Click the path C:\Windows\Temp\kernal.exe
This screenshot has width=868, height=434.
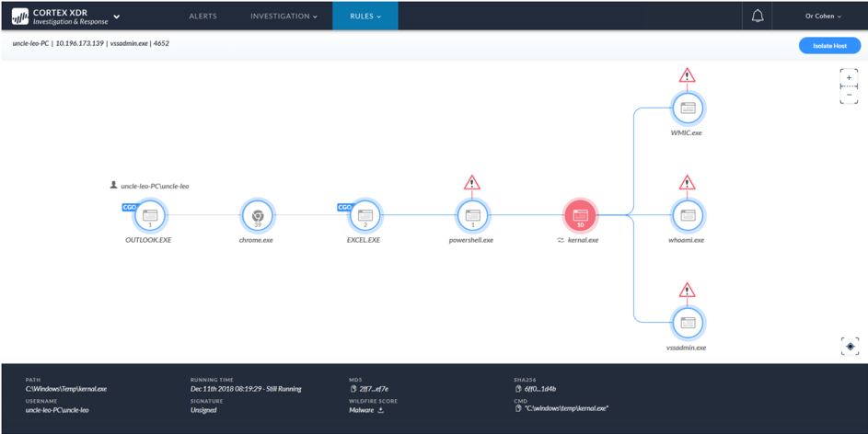coord(66,389)
